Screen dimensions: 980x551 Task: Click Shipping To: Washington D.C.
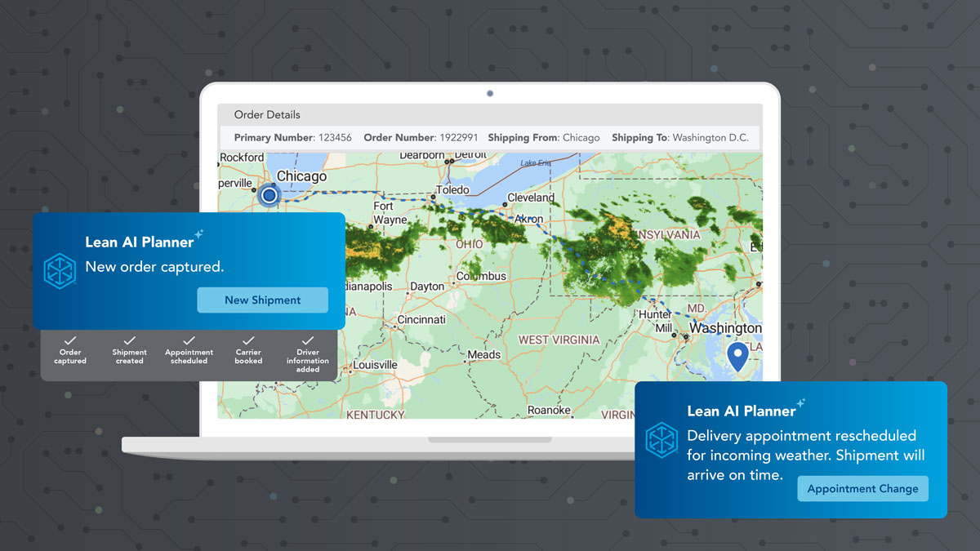click(x=680, y=137)
